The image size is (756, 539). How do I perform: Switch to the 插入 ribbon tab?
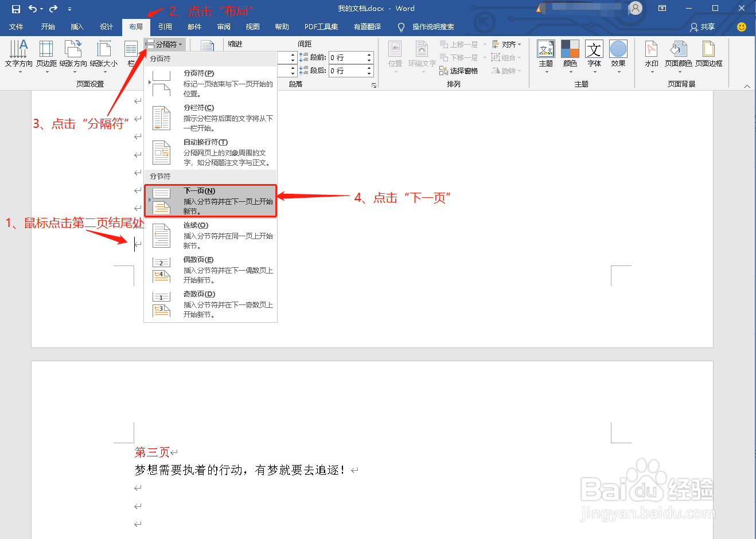tap(77, 26)
